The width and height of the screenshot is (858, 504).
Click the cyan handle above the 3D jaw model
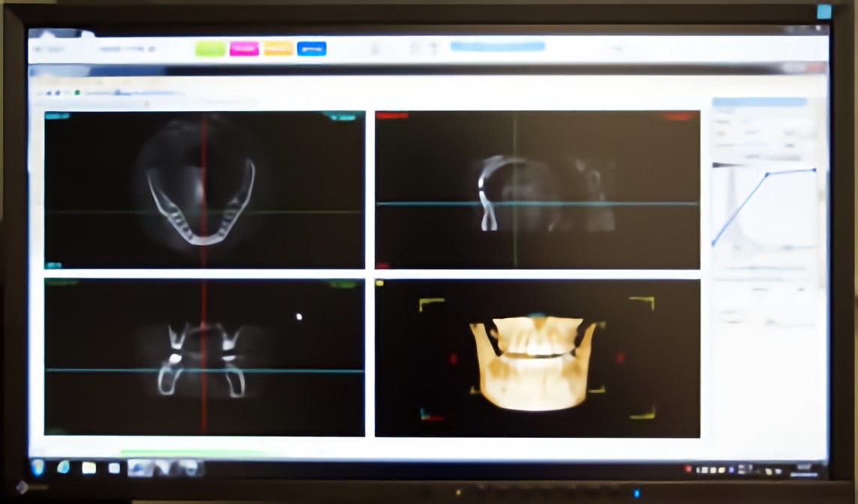536,316
